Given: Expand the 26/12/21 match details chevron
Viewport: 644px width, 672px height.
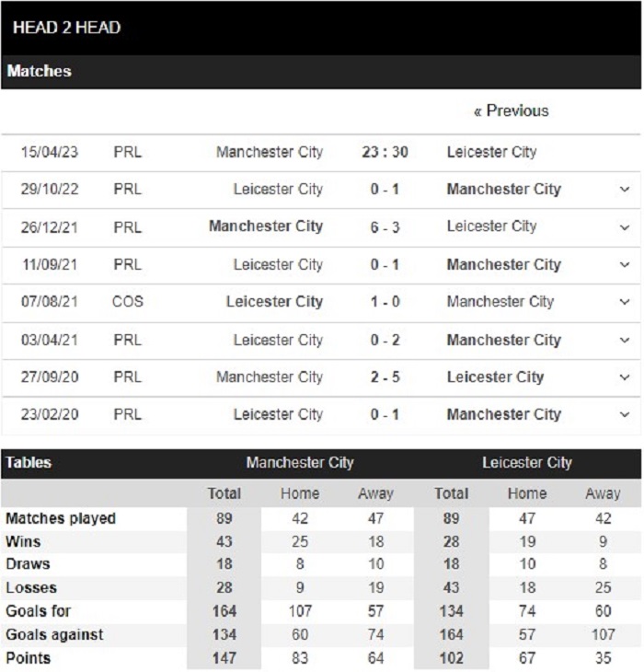Looking at the screenshot, I should [626, 227].
